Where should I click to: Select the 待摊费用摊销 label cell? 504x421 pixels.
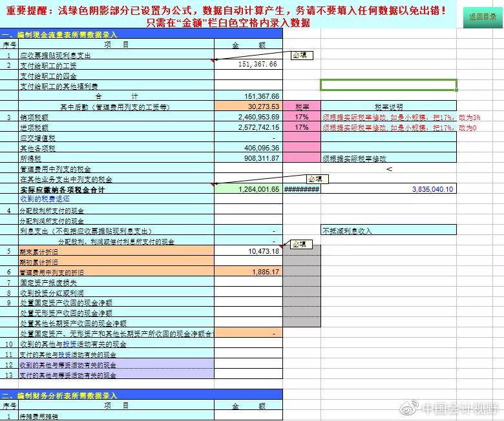click(x=116, y=415)
